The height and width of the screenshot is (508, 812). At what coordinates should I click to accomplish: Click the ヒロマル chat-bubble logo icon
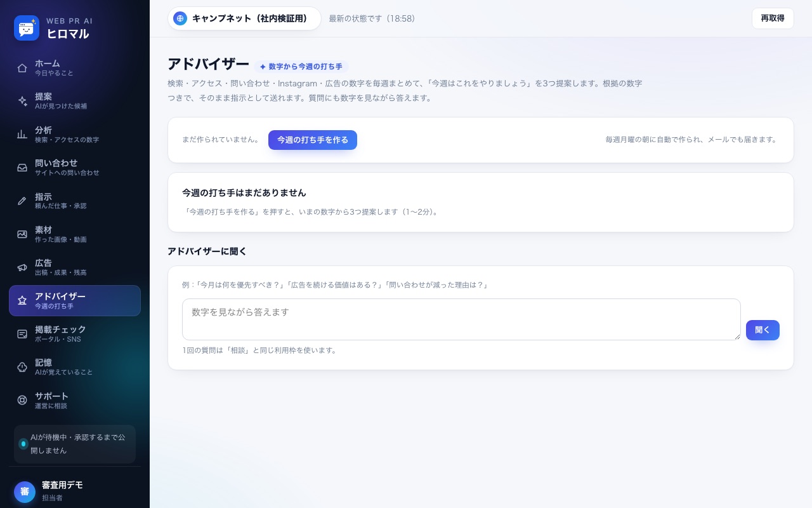point(27,28)
